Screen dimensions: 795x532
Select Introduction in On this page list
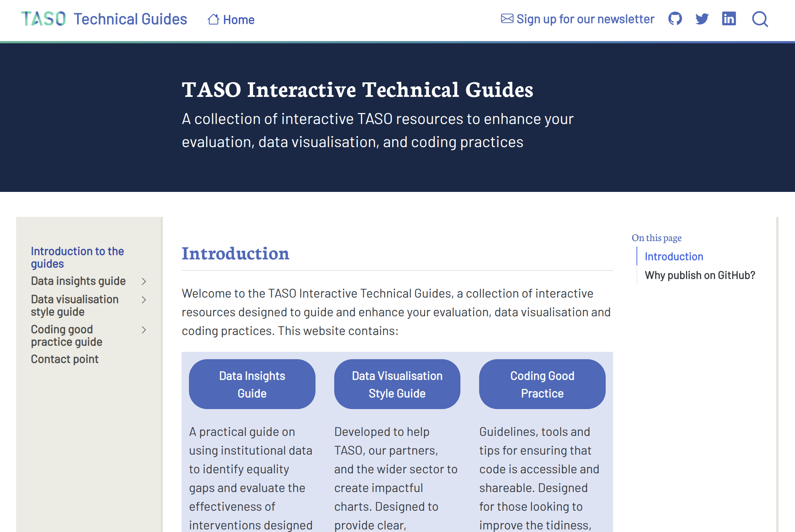(674, 256)
